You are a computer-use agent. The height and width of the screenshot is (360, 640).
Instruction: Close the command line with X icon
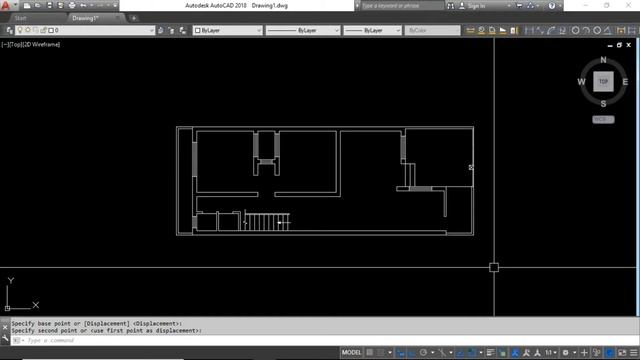coord(5,327)
